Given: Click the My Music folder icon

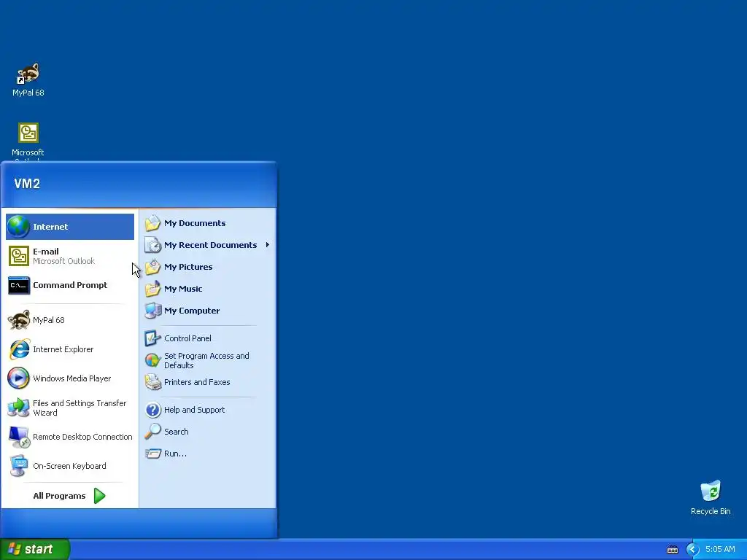Looking at the screenshot, I should click(x=153, y=289).
